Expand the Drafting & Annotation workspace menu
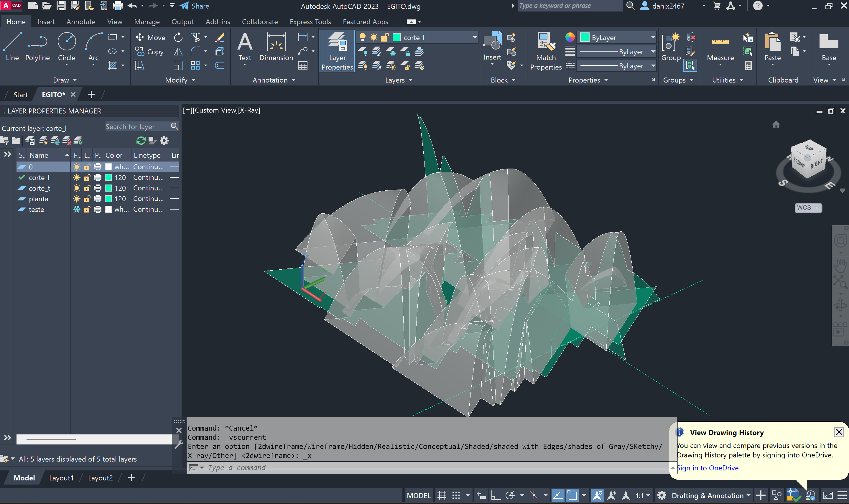849x504 pixels. tap(748, 495)
